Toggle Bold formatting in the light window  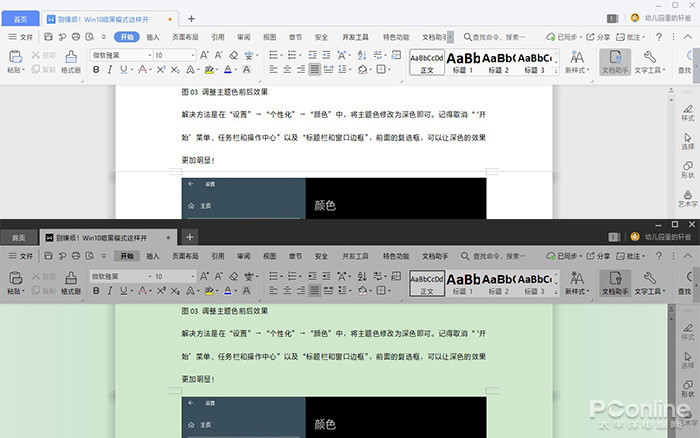click(97, 70)
